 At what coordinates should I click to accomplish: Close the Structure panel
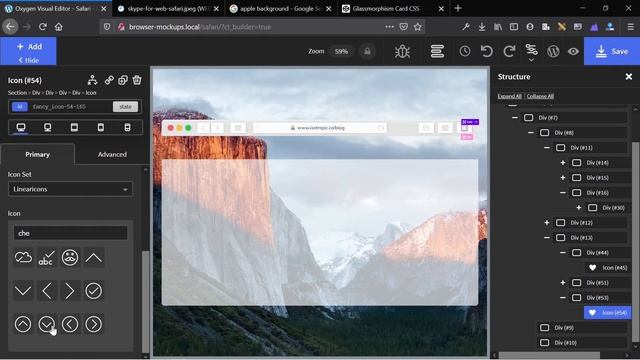(x=629, y=77)
